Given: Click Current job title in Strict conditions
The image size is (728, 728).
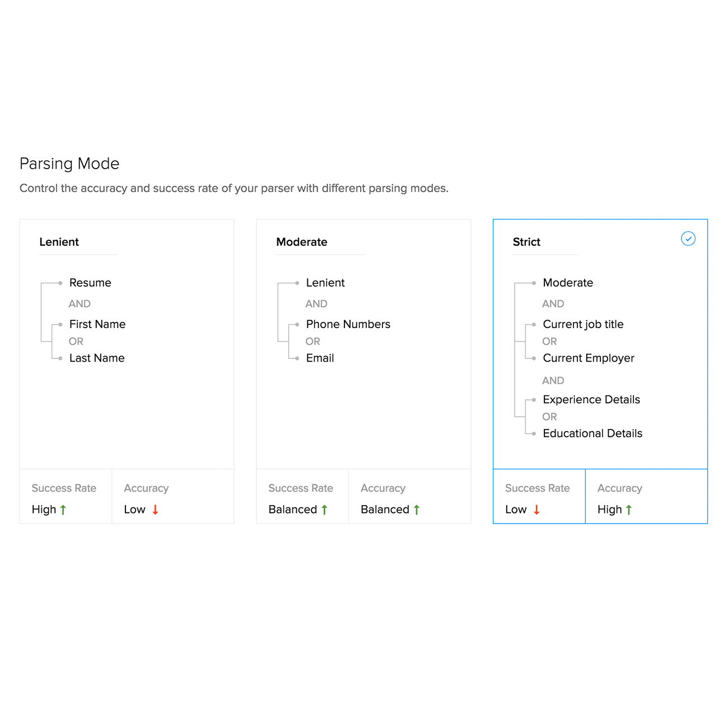Looking at the screenshot, I should 583,324.
